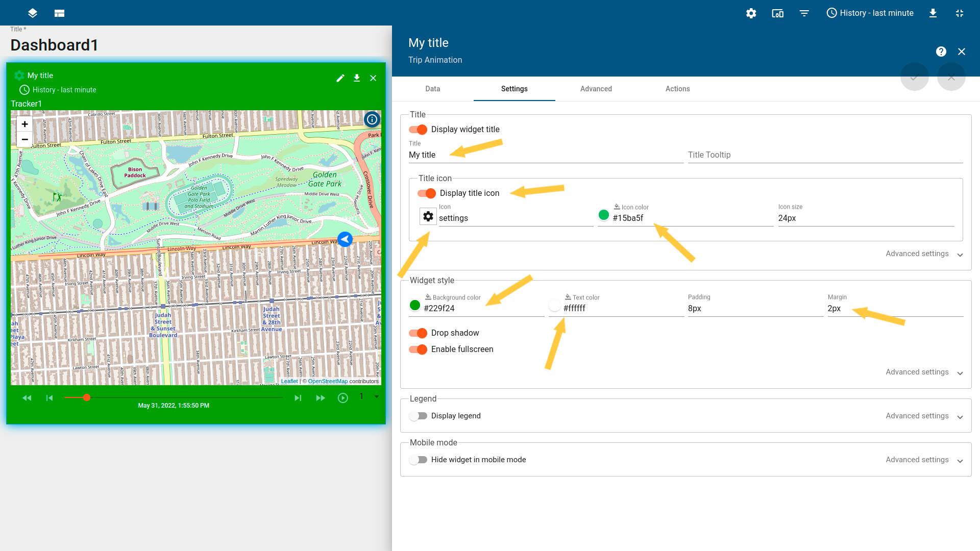Click the widget edit pencil icon
Screen dimensions: 980x551
click(340, 78)
